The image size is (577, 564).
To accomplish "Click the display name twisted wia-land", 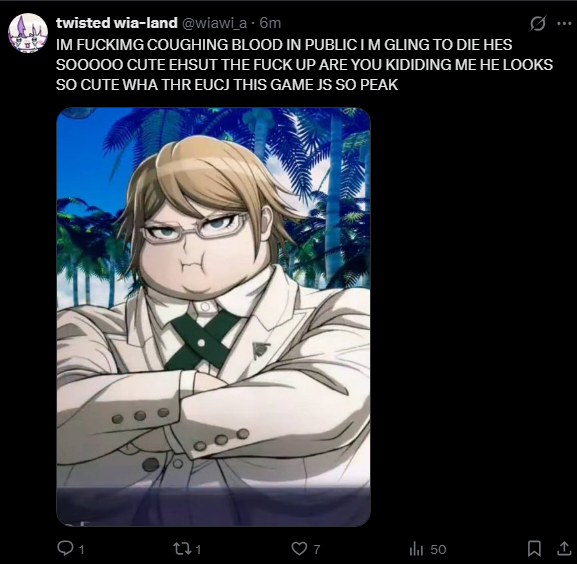I will click(117, 23).
